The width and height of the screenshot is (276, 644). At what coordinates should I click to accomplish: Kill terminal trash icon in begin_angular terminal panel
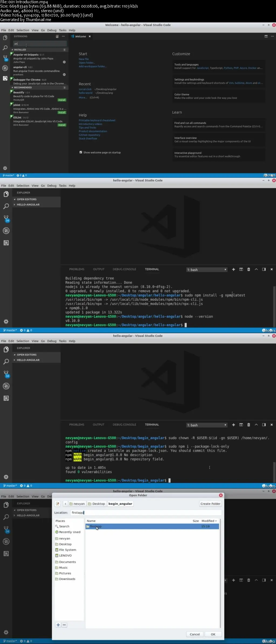(249, 425)
